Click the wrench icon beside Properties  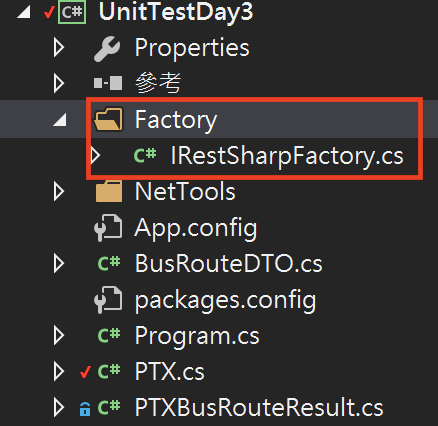(107, 49)
